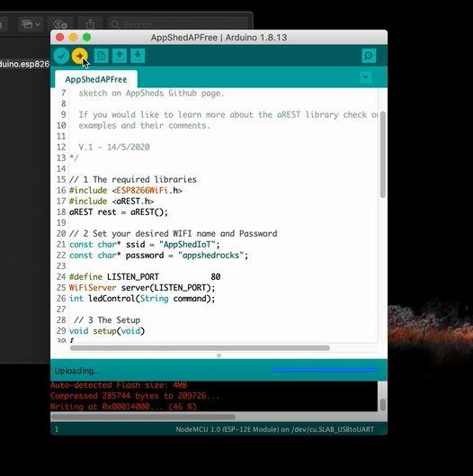The image size is (473, 476).
Task: Click the "#define LISTEN_PORT" line
Action: click(x=145, y=277)
